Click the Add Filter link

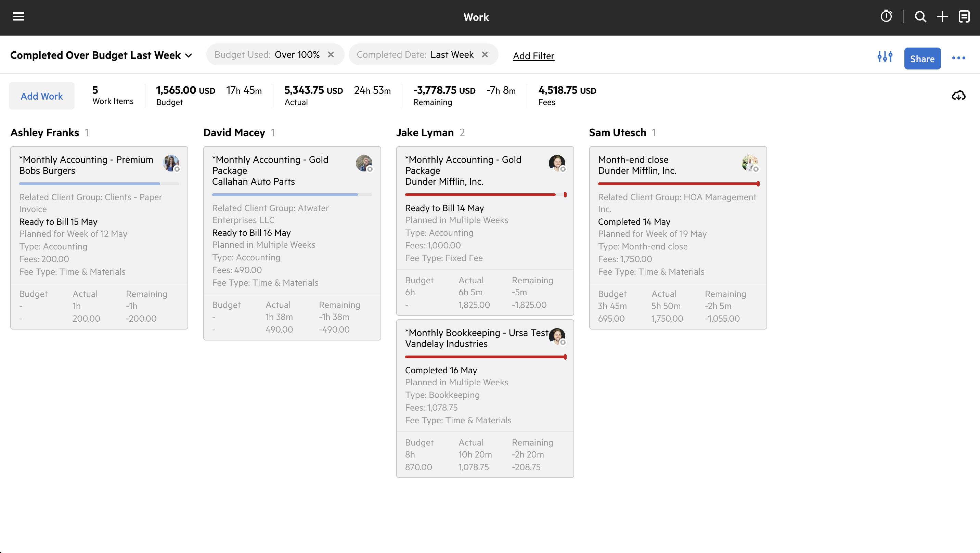[x=533, y=56]
